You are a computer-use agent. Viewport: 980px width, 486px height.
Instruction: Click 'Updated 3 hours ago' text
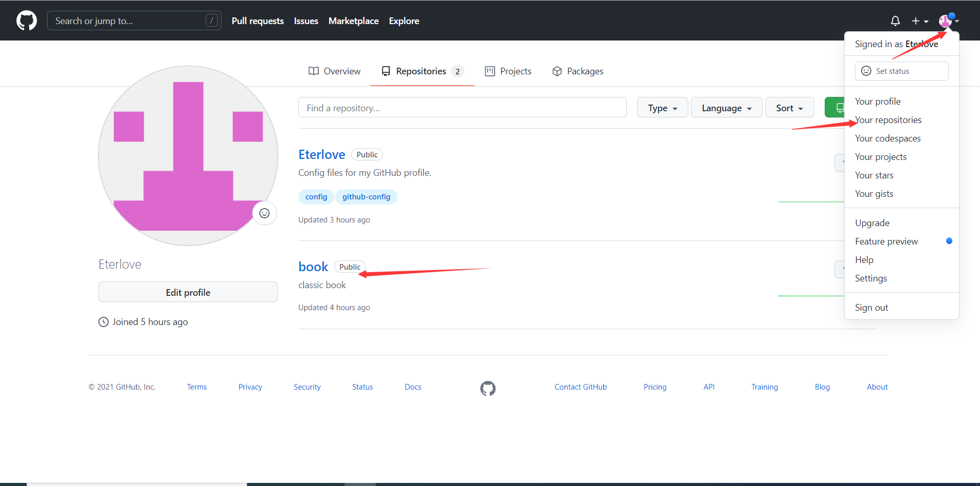pyautogui.click(x=334, y=220)
